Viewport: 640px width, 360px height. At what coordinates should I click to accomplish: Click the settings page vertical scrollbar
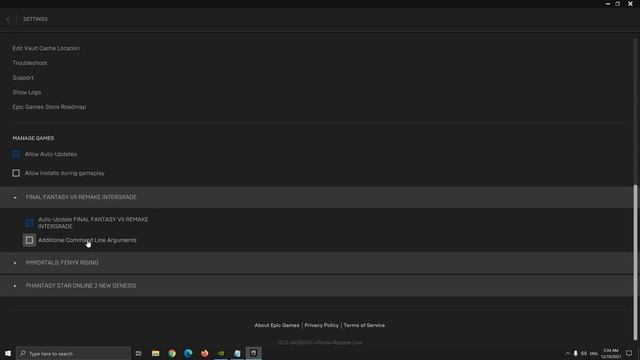(635, 262)
